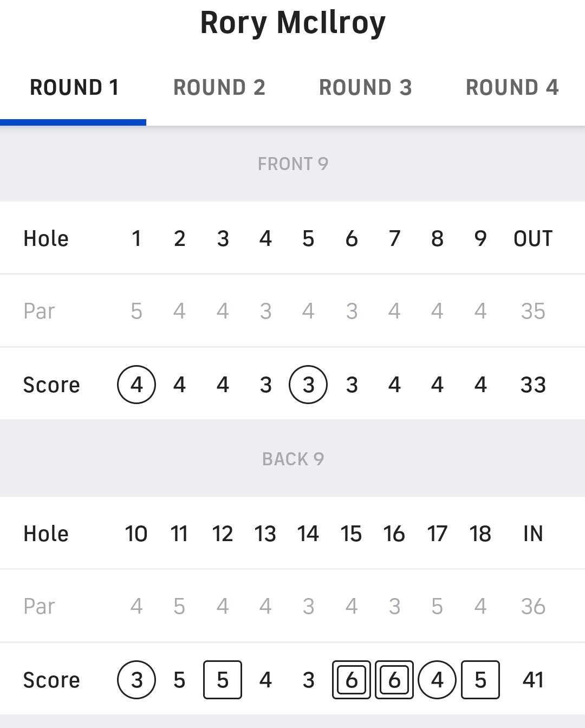Tap the circled birdie score on hole 1
This screenshot has height=728, width=585.
pos(136,385)
